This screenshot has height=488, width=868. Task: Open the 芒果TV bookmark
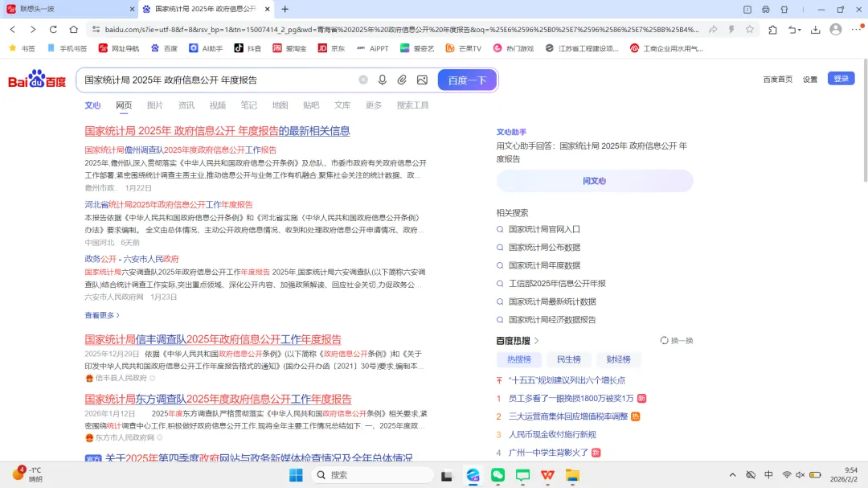click(464, 48)
